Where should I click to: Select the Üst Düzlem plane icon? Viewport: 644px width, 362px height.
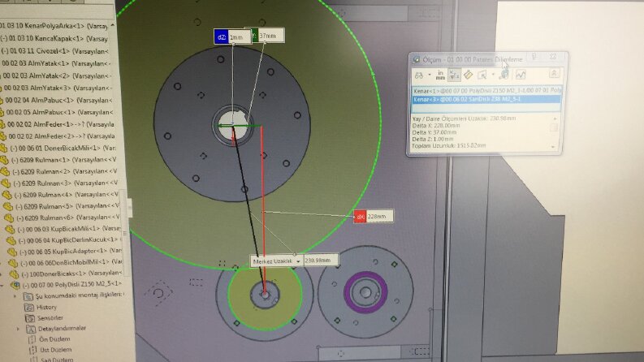(x=32, y=350)
